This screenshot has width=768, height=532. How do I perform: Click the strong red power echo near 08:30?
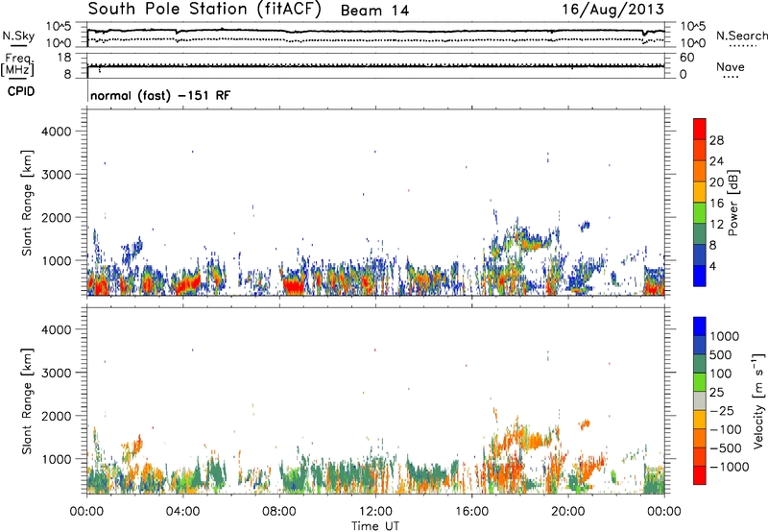click(295, 285)
